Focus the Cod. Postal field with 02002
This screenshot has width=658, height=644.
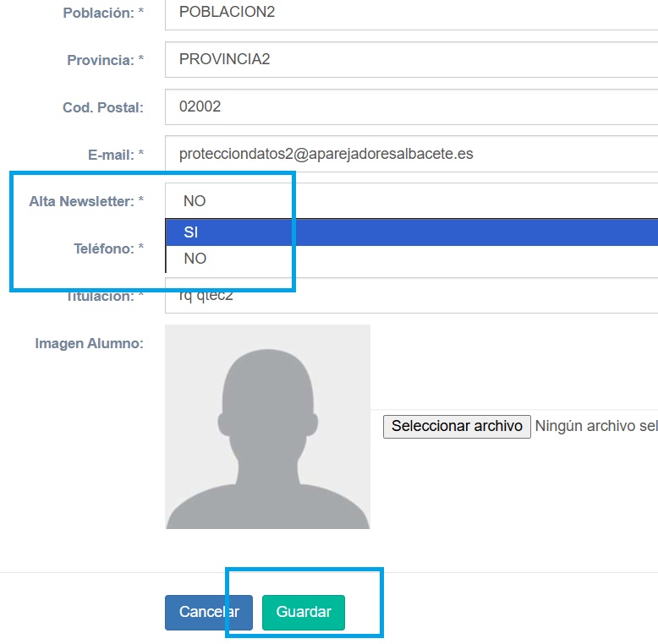410,107
